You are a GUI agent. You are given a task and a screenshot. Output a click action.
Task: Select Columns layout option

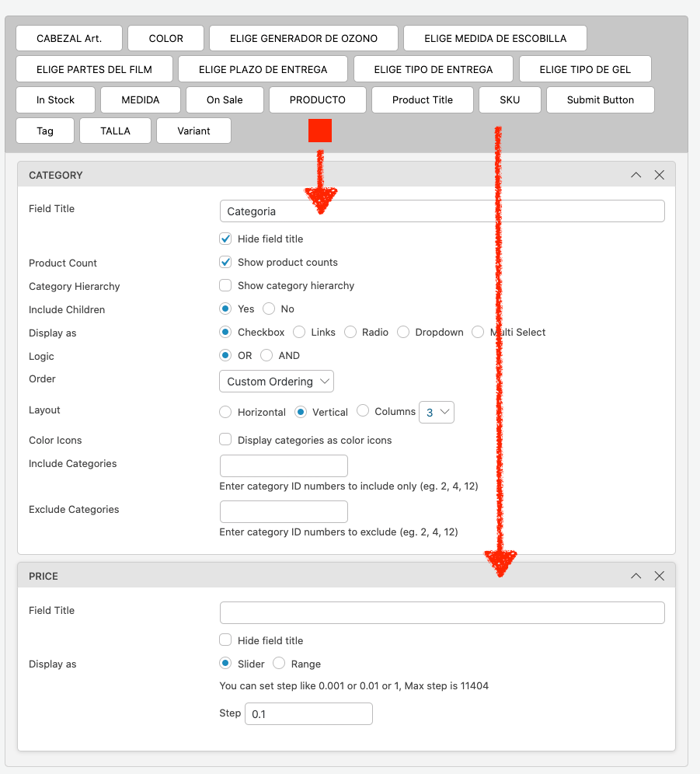tap(362, 410)
